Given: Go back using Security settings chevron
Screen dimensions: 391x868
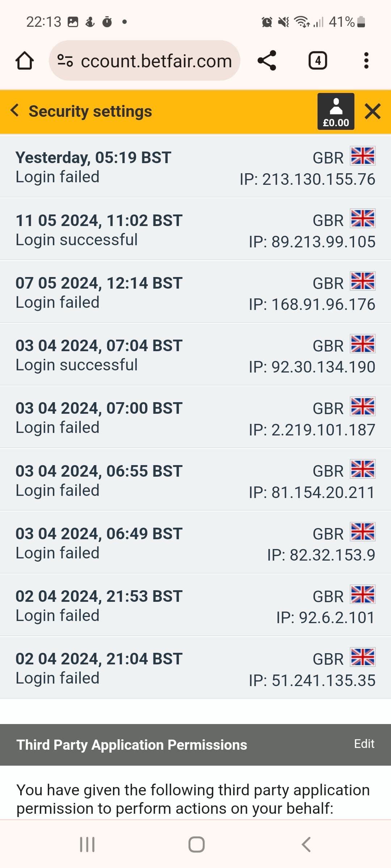Looking at the screenshot, I should (14, 110).
